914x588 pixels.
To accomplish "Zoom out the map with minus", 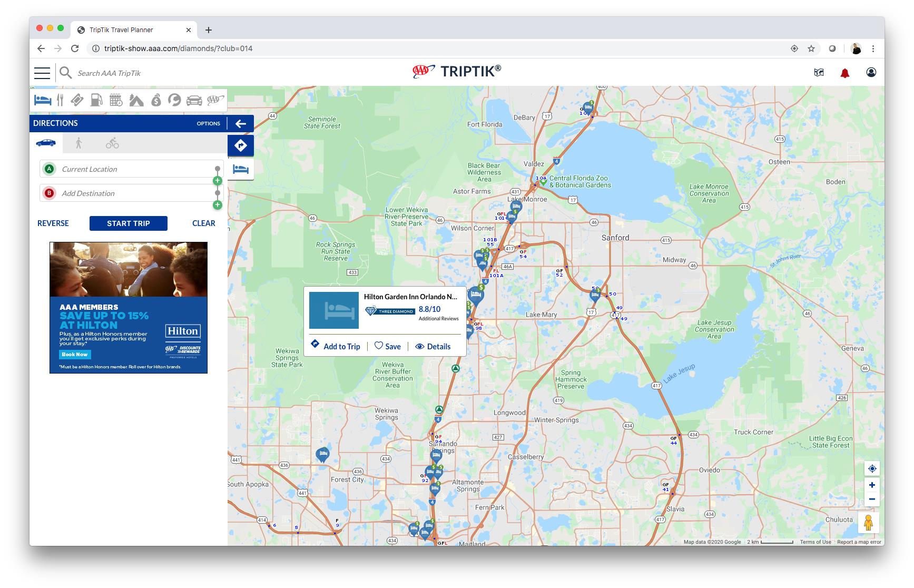I will pyautogui.click(x=872, y=499).
